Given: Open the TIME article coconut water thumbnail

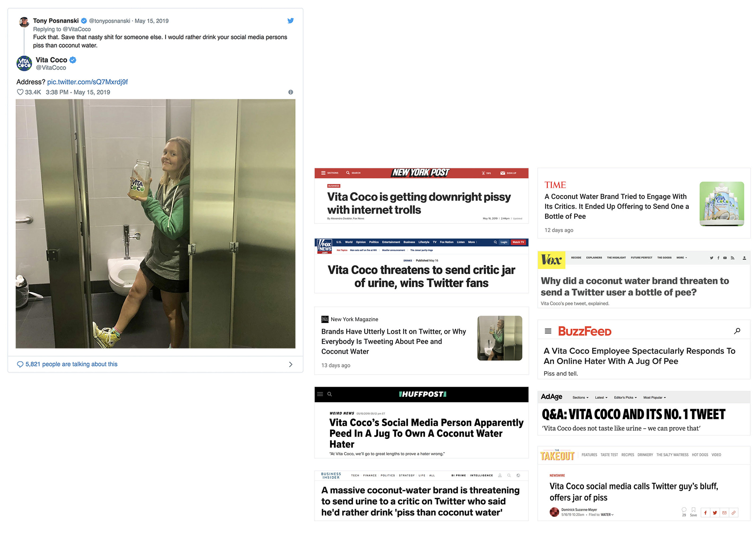Looking at the screenshot, I should click(721, 204).
